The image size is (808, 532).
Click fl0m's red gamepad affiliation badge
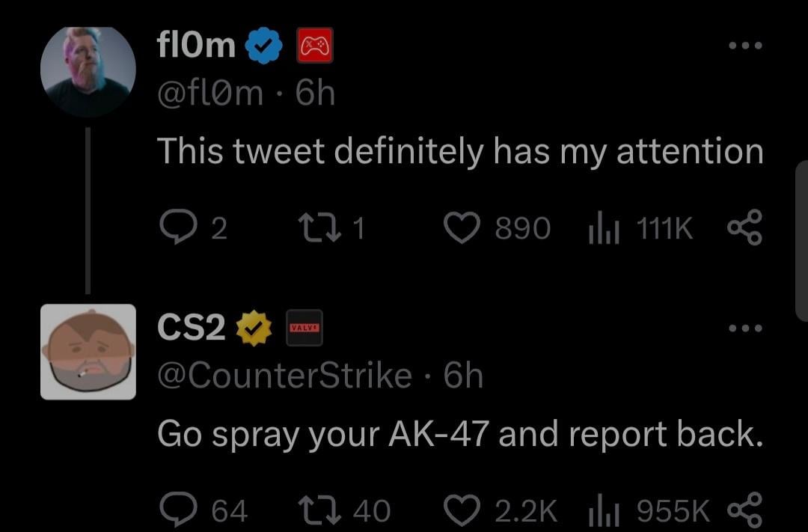pyautogui.click(x=315, y=47)
